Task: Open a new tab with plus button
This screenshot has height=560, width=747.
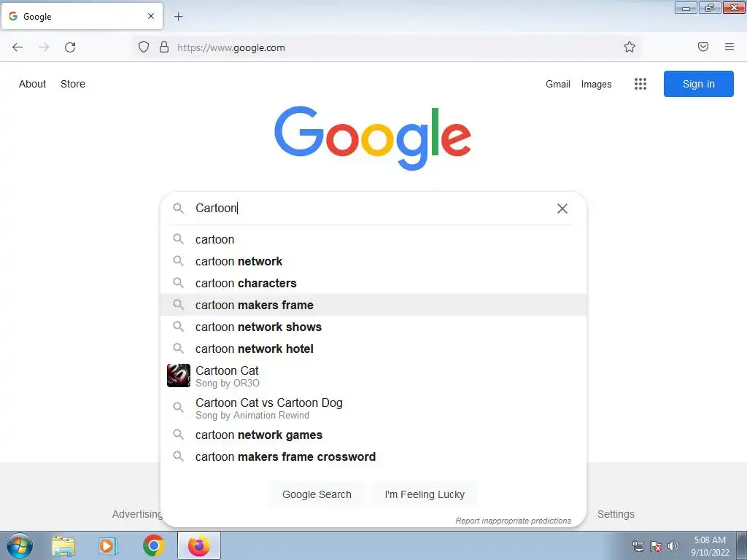Action: point(178,17)
